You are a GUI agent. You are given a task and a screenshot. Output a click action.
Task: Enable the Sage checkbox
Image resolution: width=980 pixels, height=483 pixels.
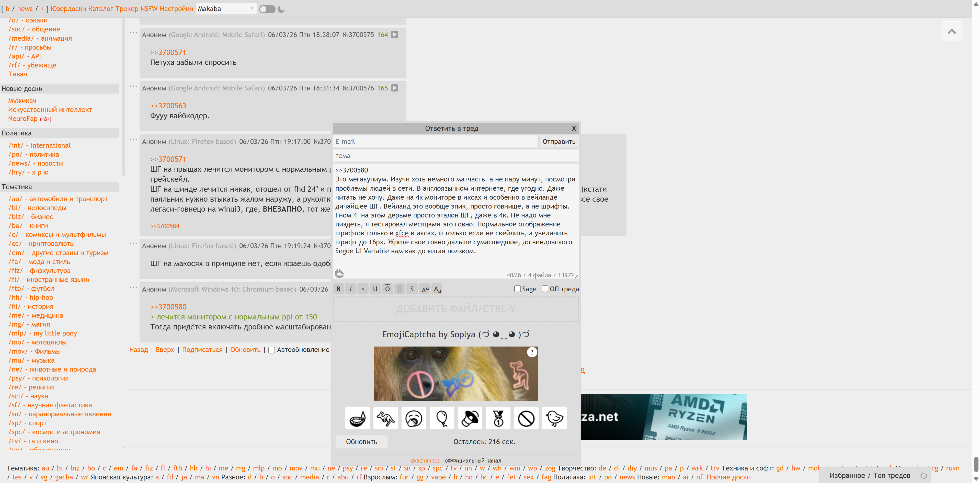[x=517, y=289]
